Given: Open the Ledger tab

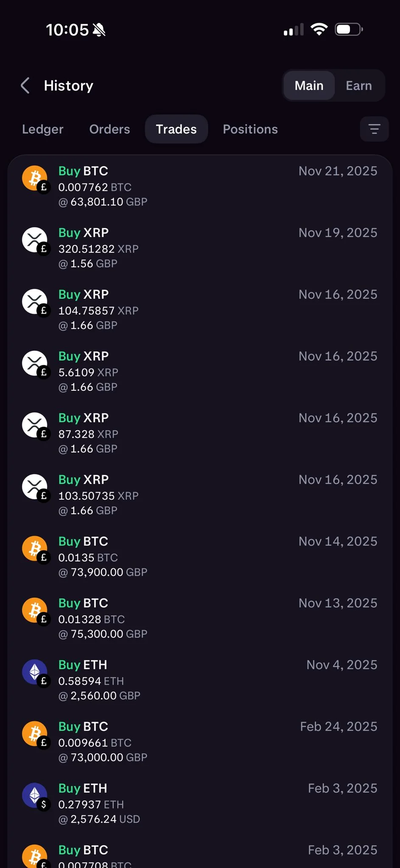Looking at the screenshot, I should point(43,129).
